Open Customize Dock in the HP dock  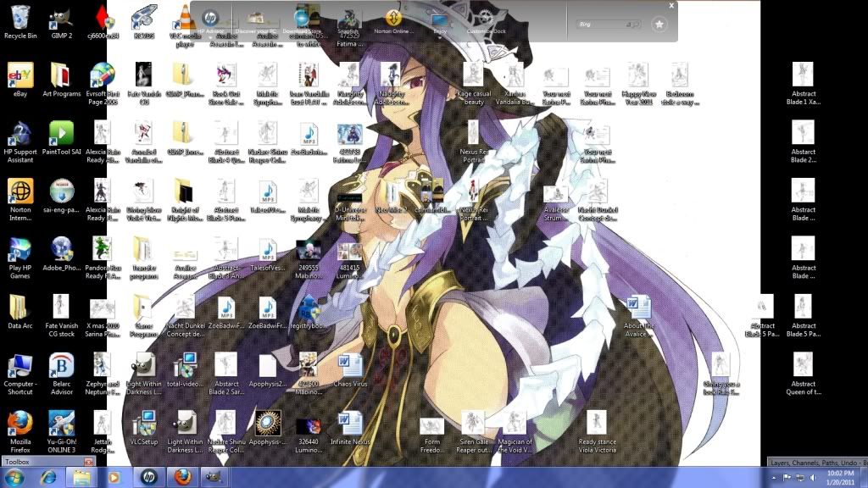(485, 20)
